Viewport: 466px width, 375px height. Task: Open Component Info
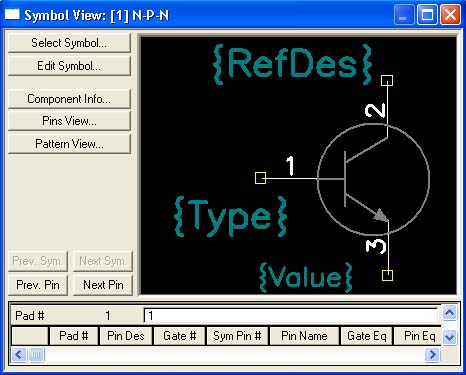click(x=69, y=99)
